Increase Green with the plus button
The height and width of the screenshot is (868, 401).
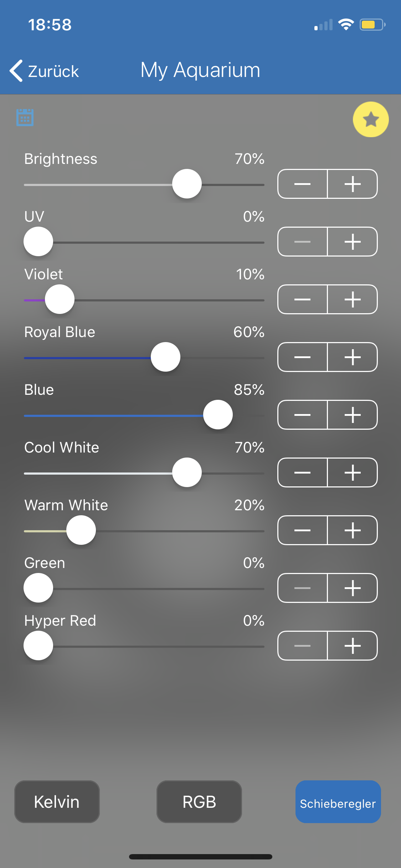(353, 588)
